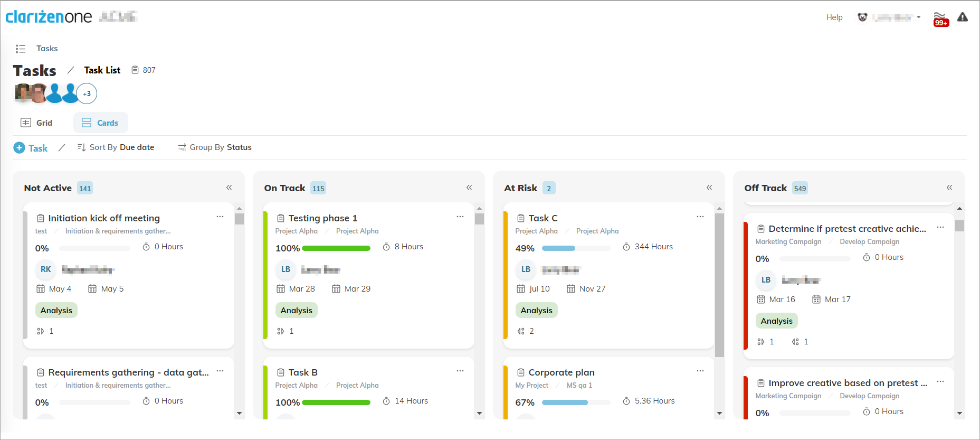Open the Help link
The height and width of the screenshot is (440, 980).
[834, 17]
